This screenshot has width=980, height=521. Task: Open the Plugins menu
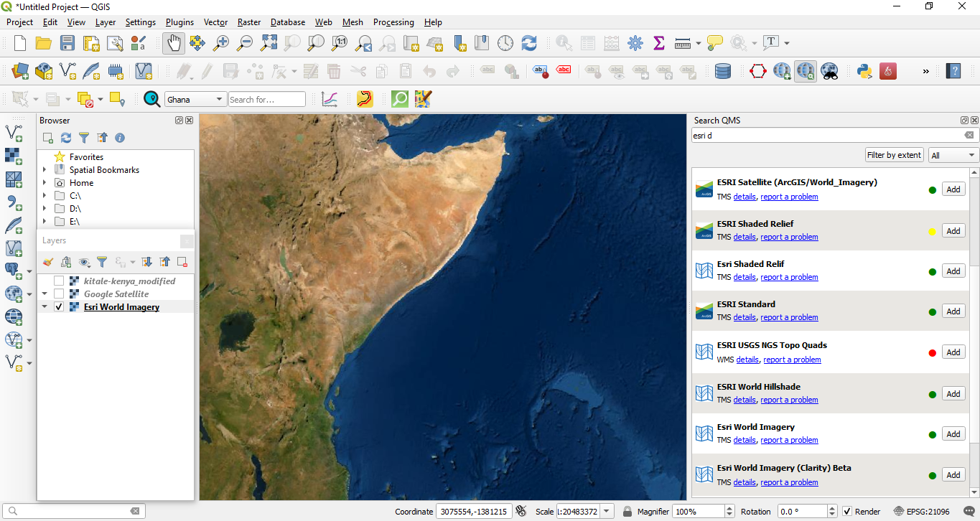coord(179,22)
